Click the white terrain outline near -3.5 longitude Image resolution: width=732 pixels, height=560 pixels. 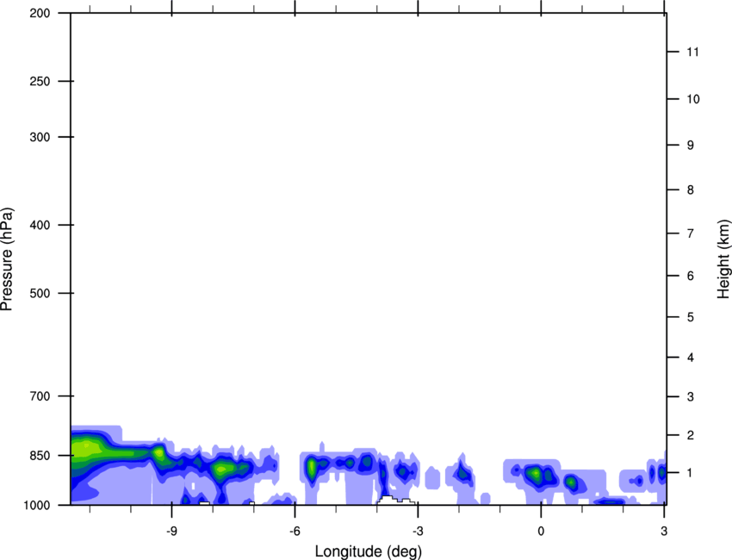[395, 501]
